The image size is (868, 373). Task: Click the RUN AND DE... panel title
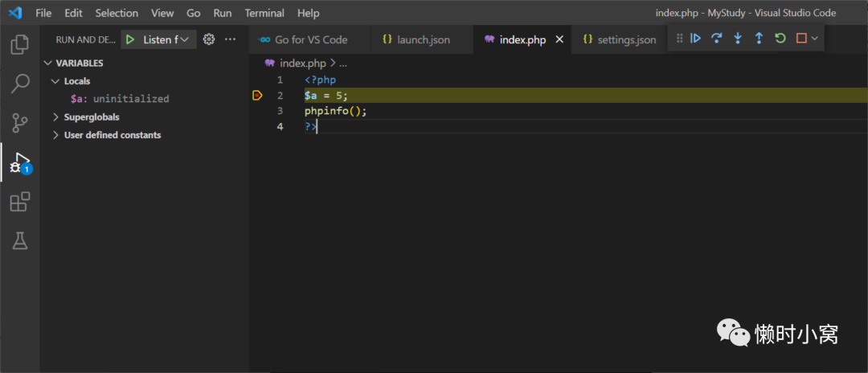86,39
